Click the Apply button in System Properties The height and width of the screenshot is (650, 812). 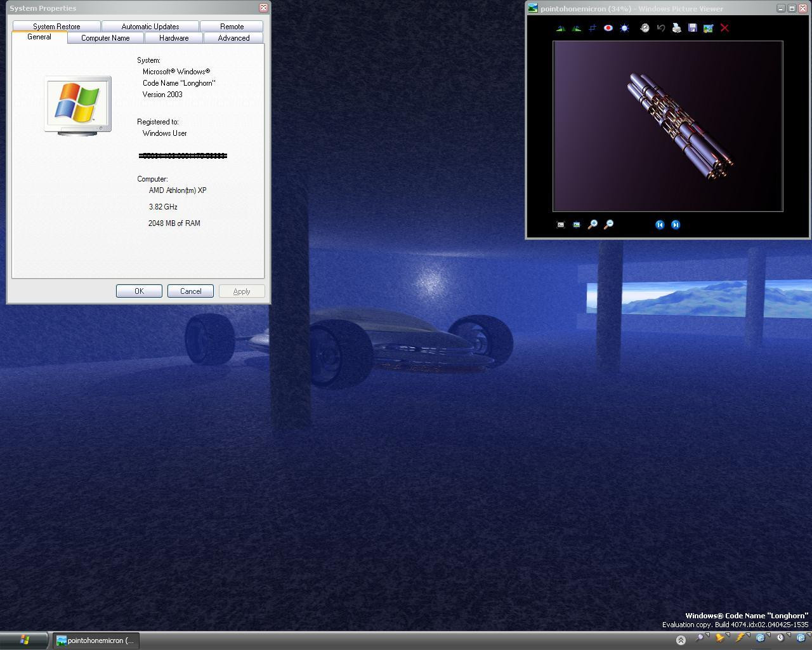tap(242, 291)
